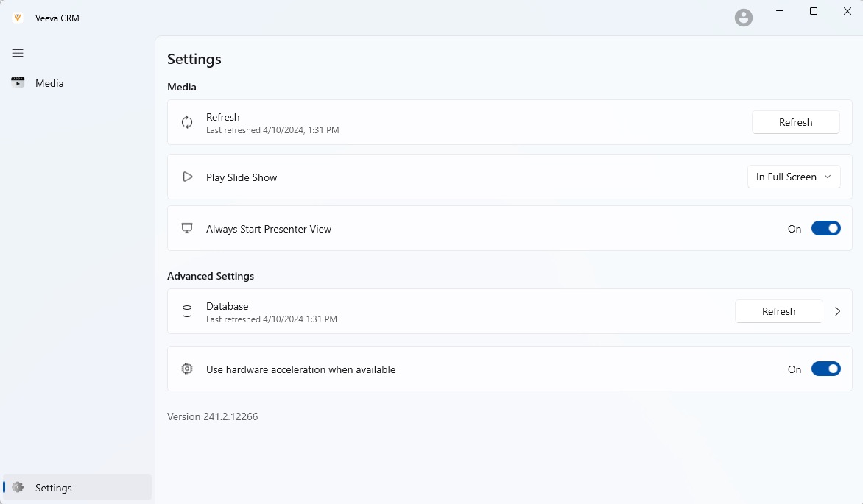Screen dimensions: 863x504
Task: Disable the hardware acceleration toggle
Action: (825, 369)
